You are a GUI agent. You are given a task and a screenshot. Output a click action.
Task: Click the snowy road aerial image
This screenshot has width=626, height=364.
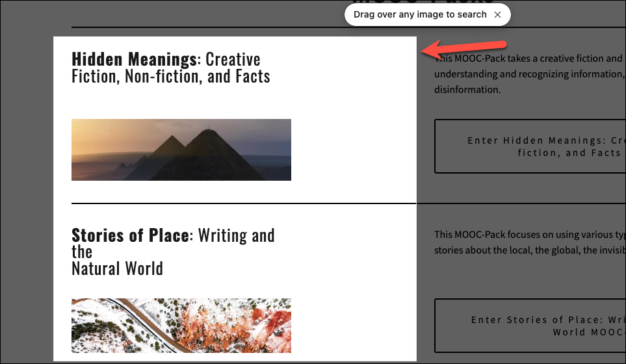[181, 326]
